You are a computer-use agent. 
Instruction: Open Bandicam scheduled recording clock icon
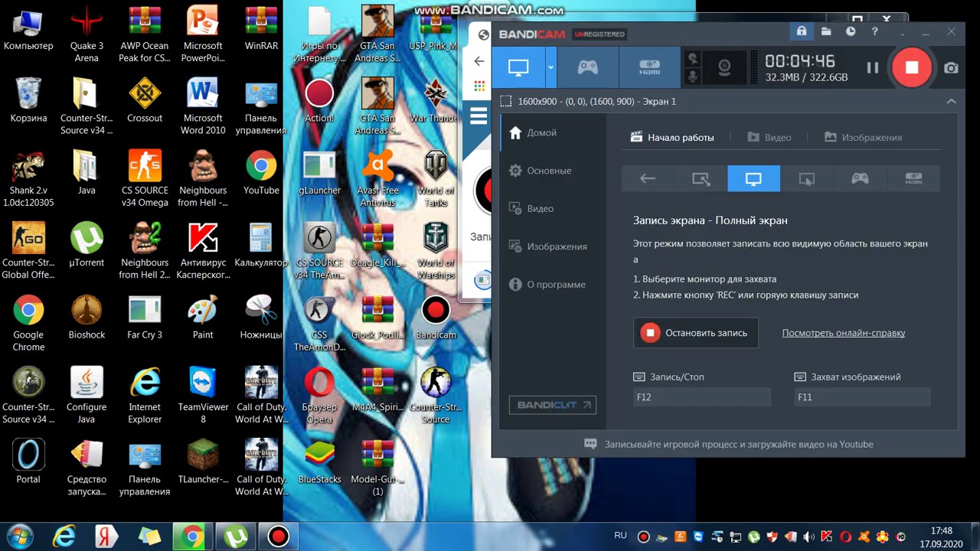(x=851, y=32)
